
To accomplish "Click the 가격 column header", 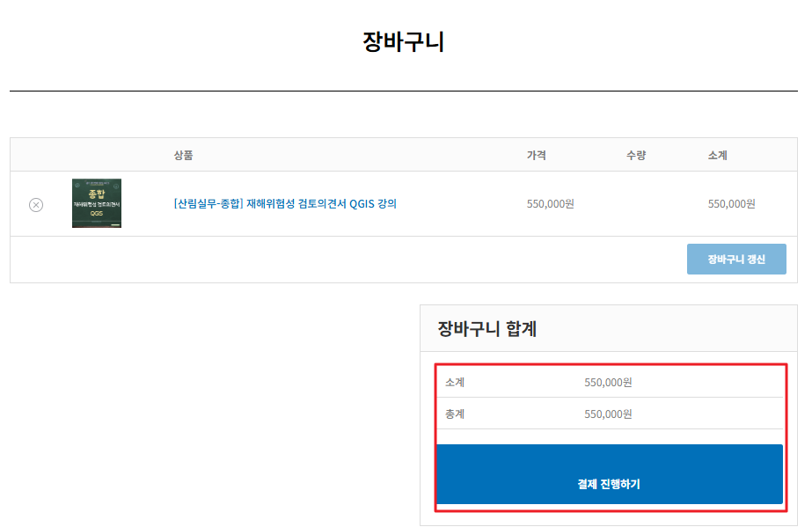I will tap(538, 154).
